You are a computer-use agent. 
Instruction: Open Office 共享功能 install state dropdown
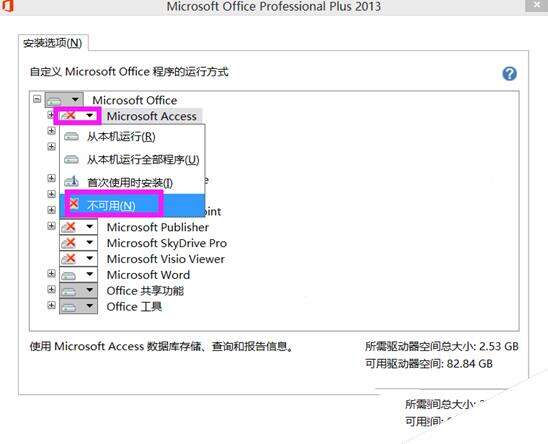tap(78, 291)
